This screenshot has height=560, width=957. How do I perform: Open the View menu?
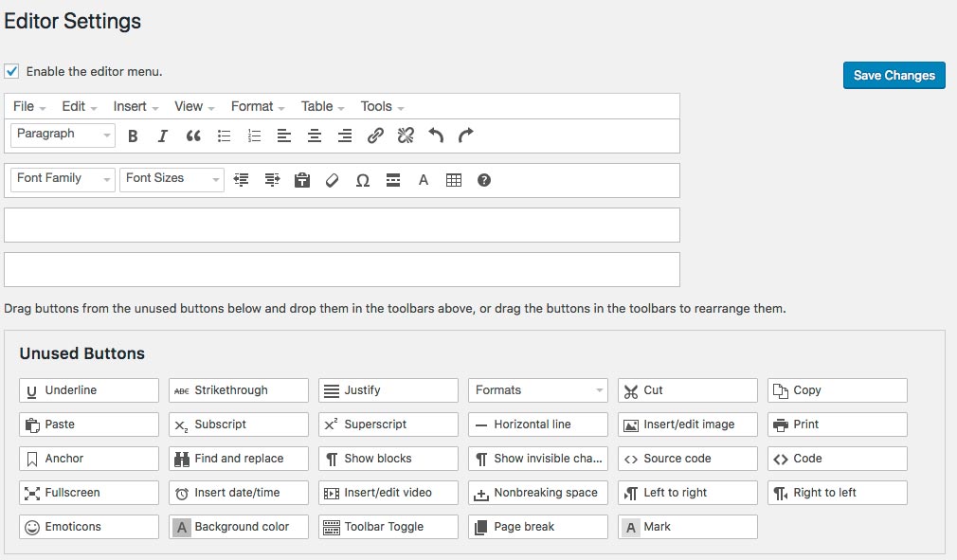pyautogui.click(x=194, y=106)
